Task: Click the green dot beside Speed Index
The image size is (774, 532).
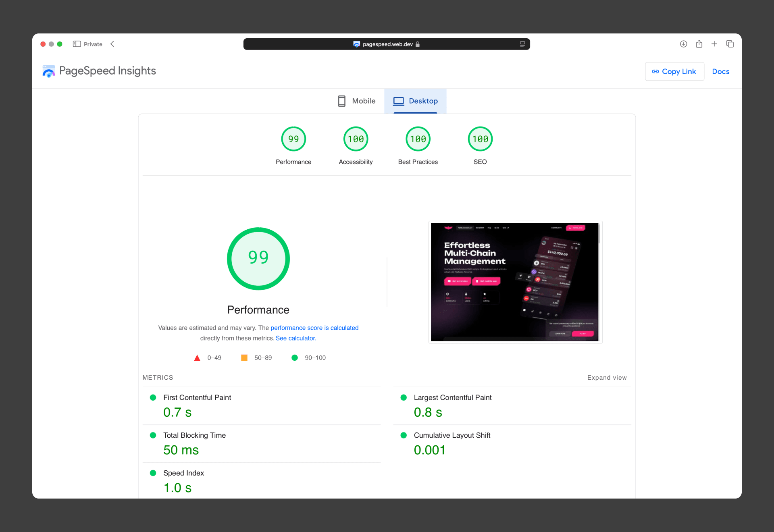Action: tap(153, 473)
